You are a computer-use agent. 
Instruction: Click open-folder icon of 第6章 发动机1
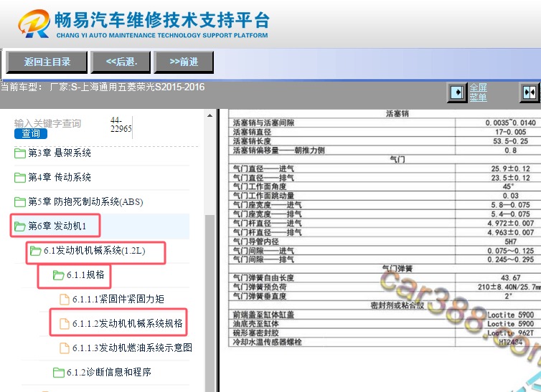[x=20, y=226]
